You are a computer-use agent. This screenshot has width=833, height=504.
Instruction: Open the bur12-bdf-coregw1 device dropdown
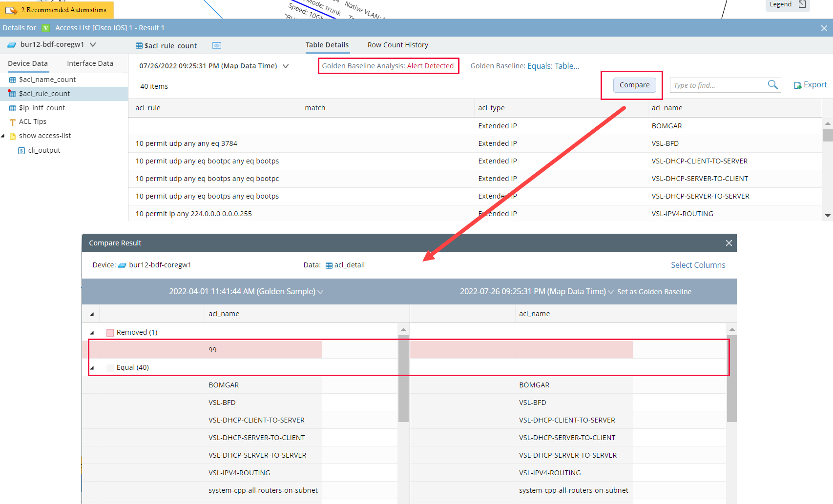click(x=93, y=44)
